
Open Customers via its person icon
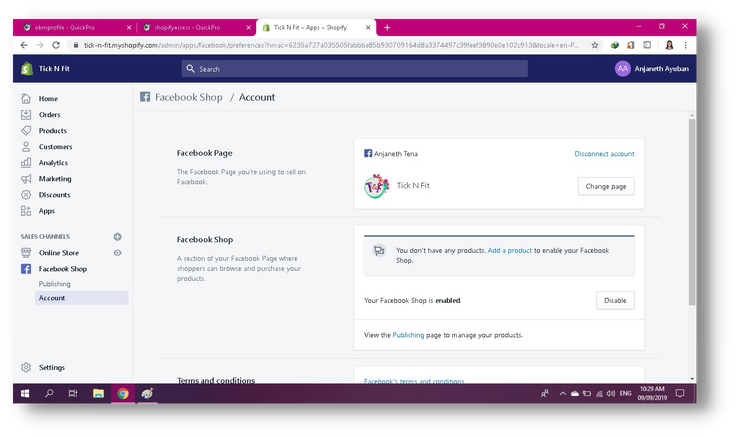tap(26, 146)
